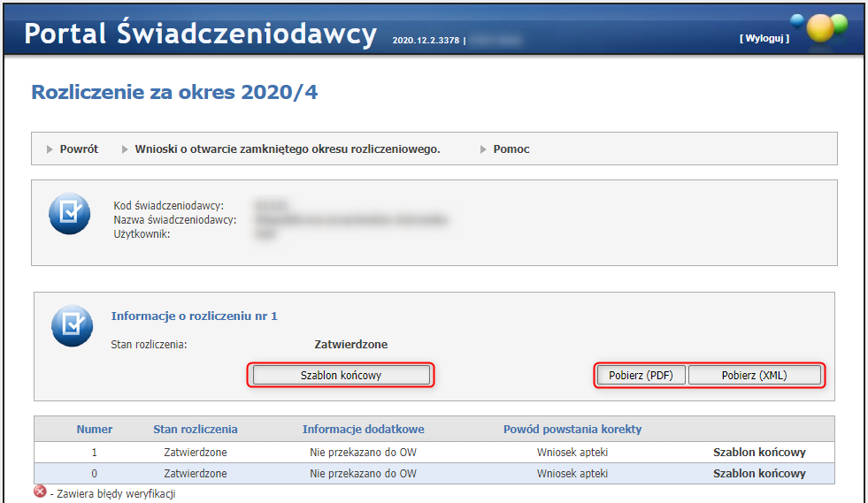Download the settlement via Pobierz (PDF)
The height and width of the screenshot is (503, 868).
click(641, 376)
